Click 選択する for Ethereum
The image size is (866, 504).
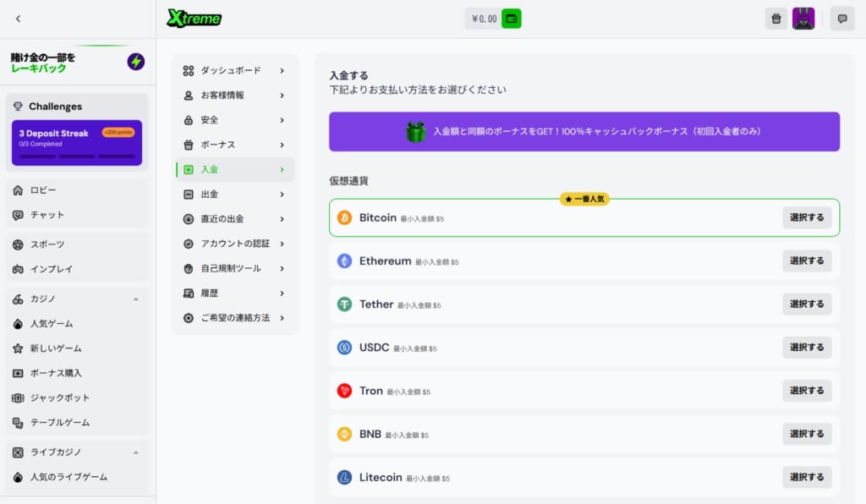click(807, 260)
